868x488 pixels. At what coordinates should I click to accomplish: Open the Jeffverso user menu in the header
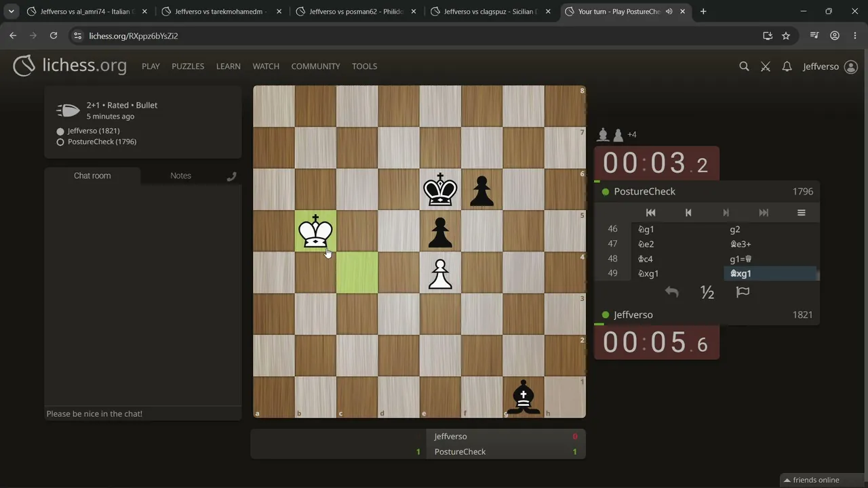point(830,66)
